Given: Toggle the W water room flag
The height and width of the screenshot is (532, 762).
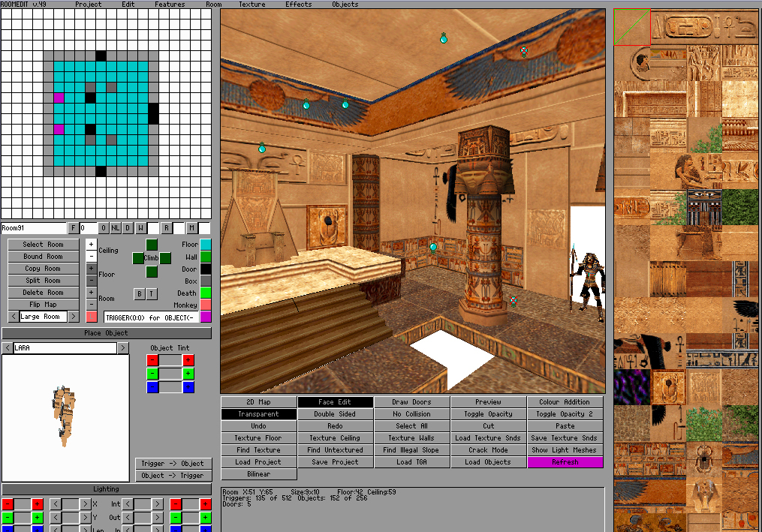Looking at the screenshot, I should (x=140, y=228).
